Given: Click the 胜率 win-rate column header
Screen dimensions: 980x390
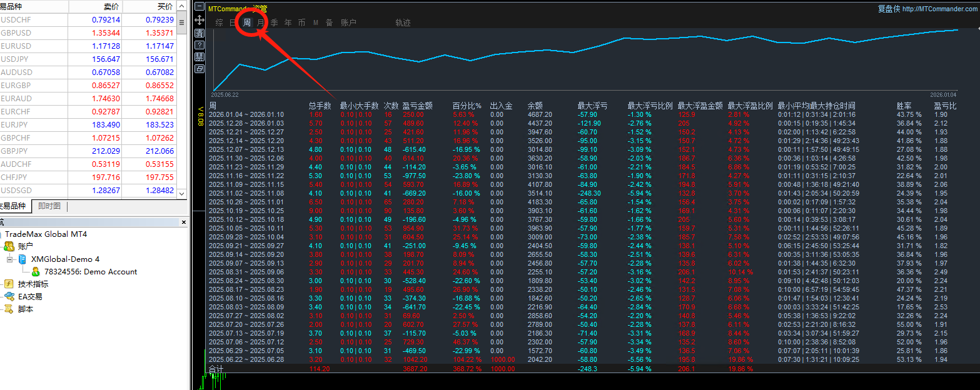Looking at the screenshot, I should coord(904,106).
